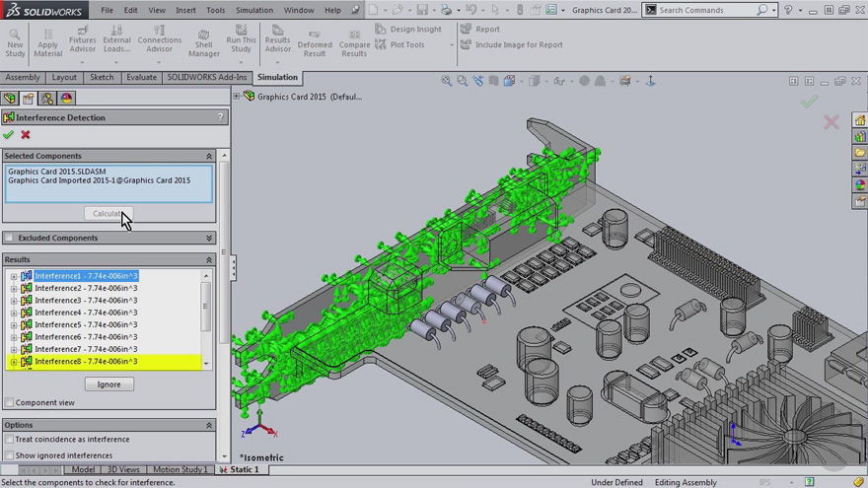Image resolution: width=868 pixels, height=488 pixels.
Task: Click Zoom to Fit view icon
Action: (x=446, y=81)
